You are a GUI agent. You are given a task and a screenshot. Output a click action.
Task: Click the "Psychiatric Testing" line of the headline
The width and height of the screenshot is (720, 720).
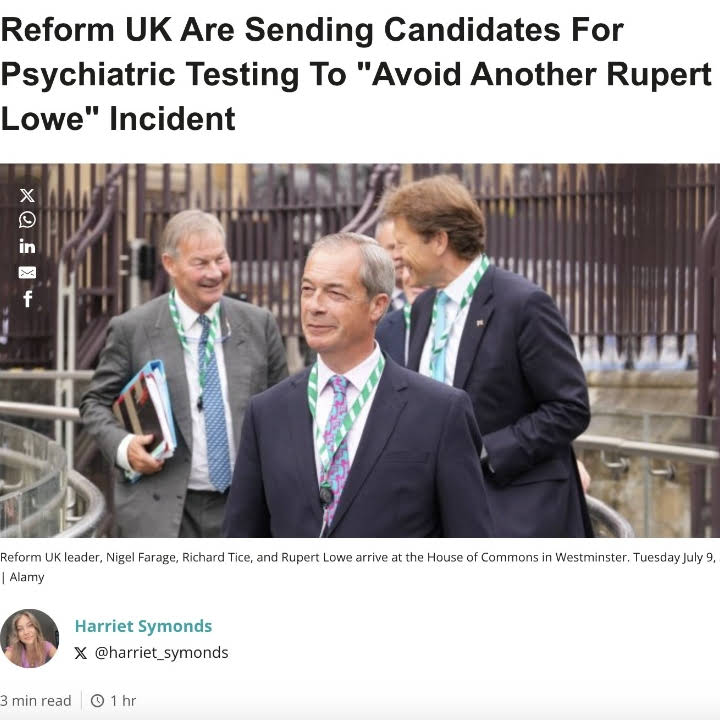[x=355, y=75]
